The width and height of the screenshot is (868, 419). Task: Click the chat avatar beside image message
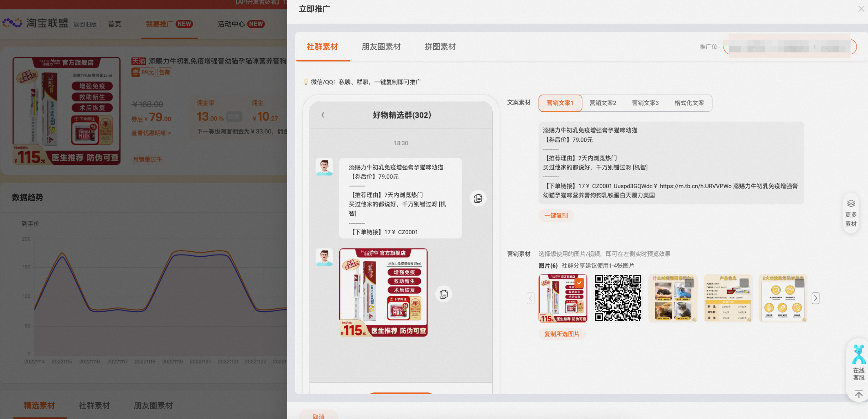click(325, 257)
